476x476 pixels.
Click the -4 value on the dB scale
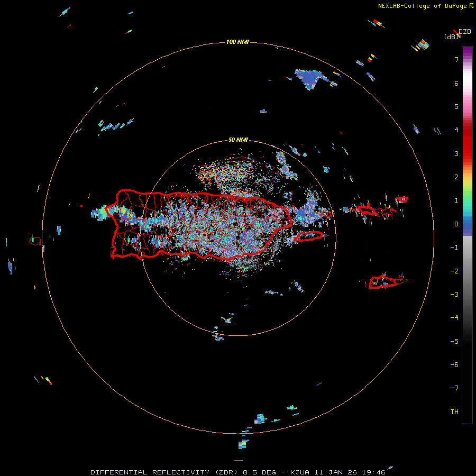pyautogui.click(x=454, y=318)
